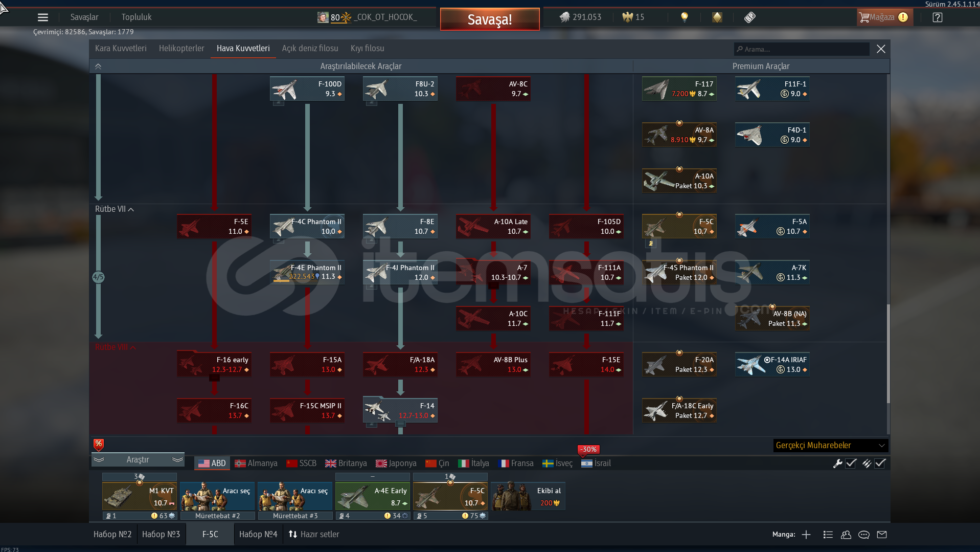Close the research tree window

click(x=881, y=49)
